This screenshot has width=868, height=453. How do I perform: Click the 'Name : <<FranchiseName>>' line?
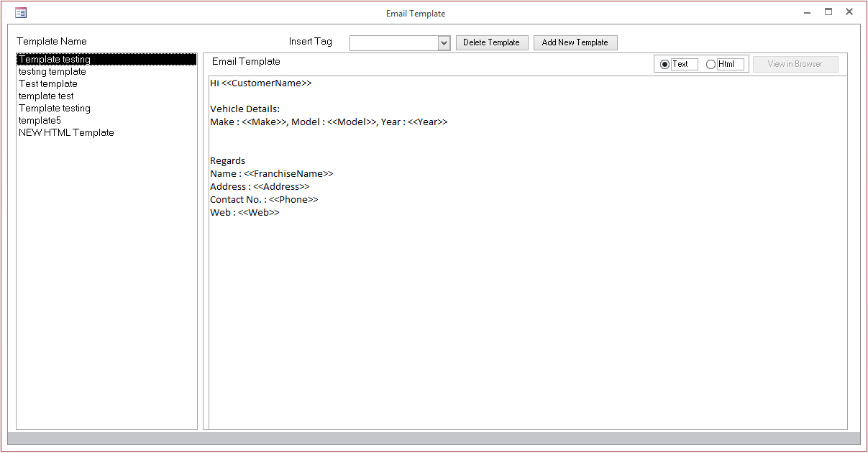[x=272, y=174]
